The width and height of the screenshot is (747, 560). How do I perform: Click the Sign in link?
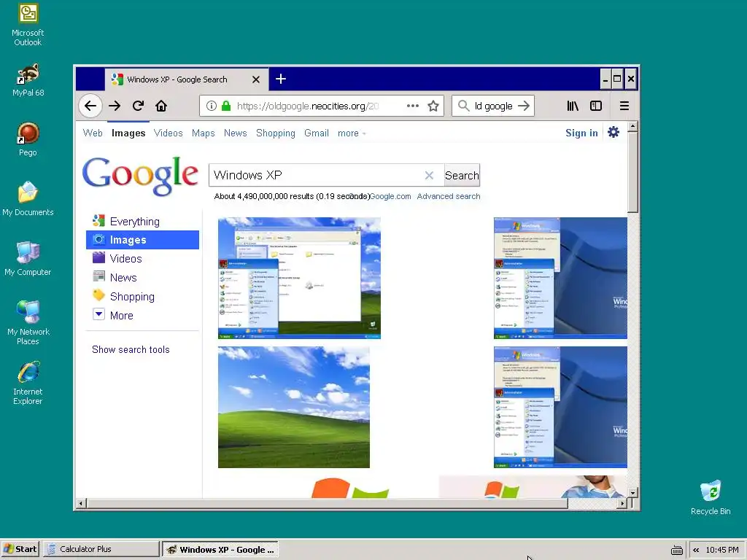tap(581, 133)
